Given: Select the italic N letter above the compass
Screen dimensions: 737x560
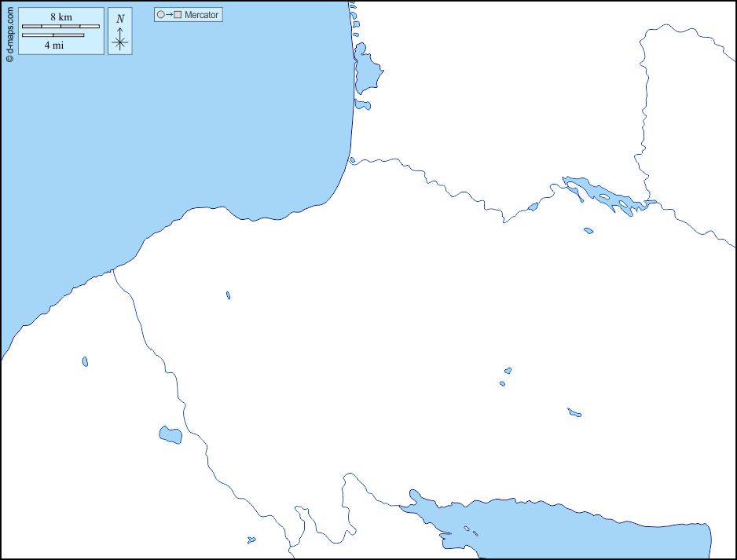Looking at the screenshot, I should [x=119, y=19].
